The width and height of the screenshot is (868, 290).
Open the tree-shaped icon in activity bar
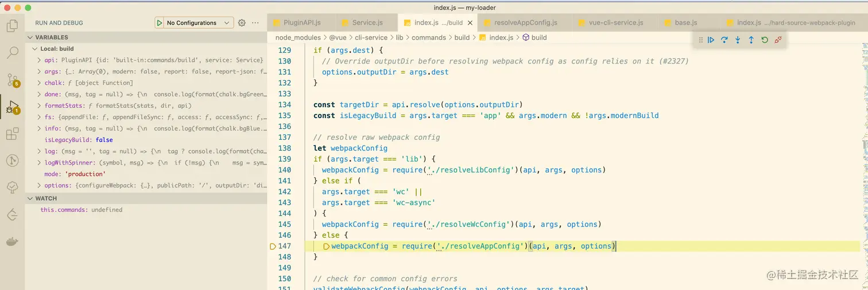pos(12,187)
